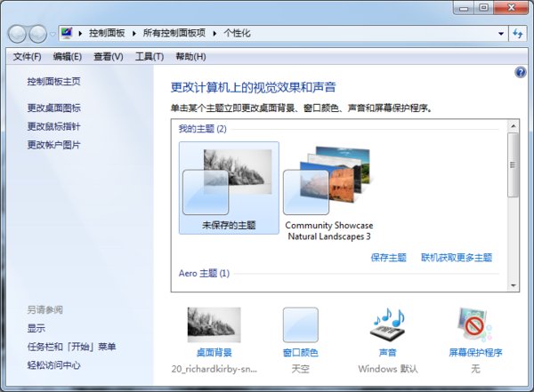This screenshot has width=534, height=392.
Task: Click the 保存主题 link
Action: (389, 258)
